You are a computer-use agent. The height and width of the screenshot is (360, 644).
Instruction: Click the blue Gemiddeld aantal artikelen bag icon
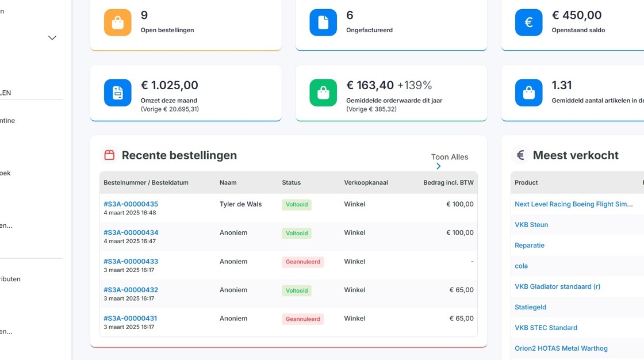coord(528,93)
